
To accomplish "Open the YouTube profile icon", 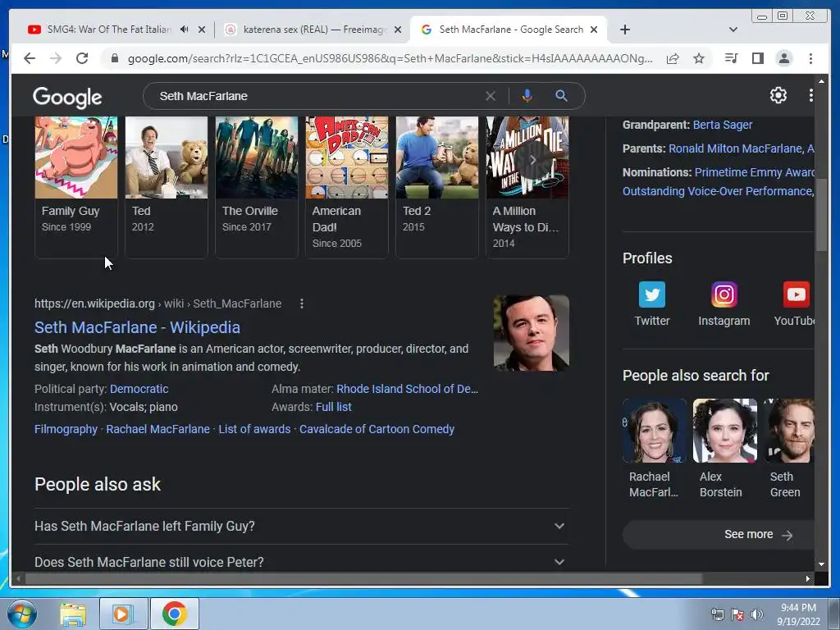I will 796,294.
